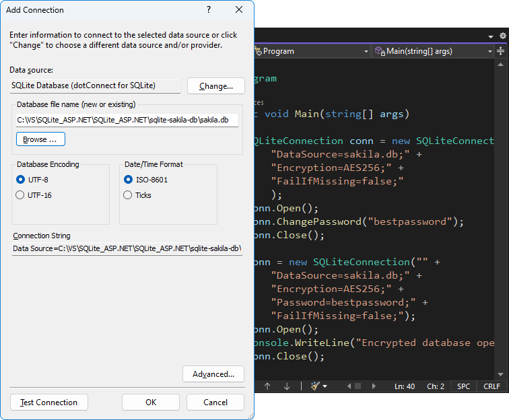Viewport: 509px width, 420px height.
Task: Open the Main(string[] args) member dropdown
Action: (489, 51)
